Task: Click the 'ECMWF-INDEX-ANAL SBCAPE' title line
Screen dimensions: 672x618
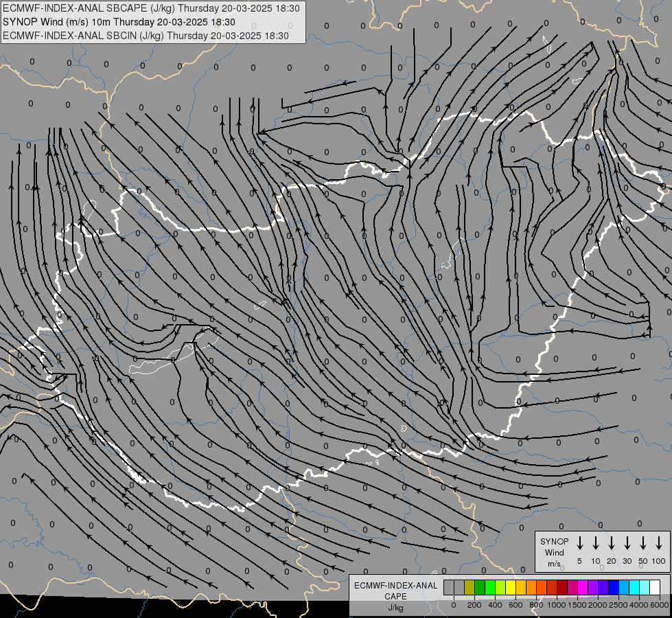Action: pos(151,8)
